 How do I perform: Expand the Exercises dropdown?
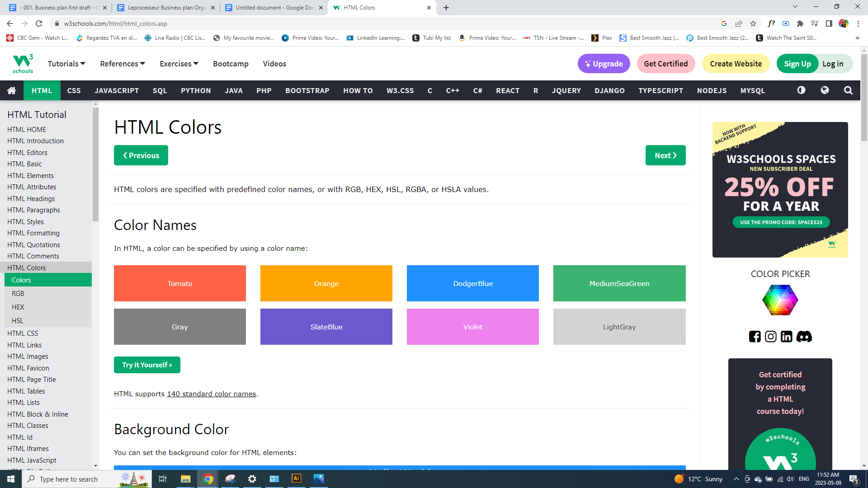(x=179, y=64)
